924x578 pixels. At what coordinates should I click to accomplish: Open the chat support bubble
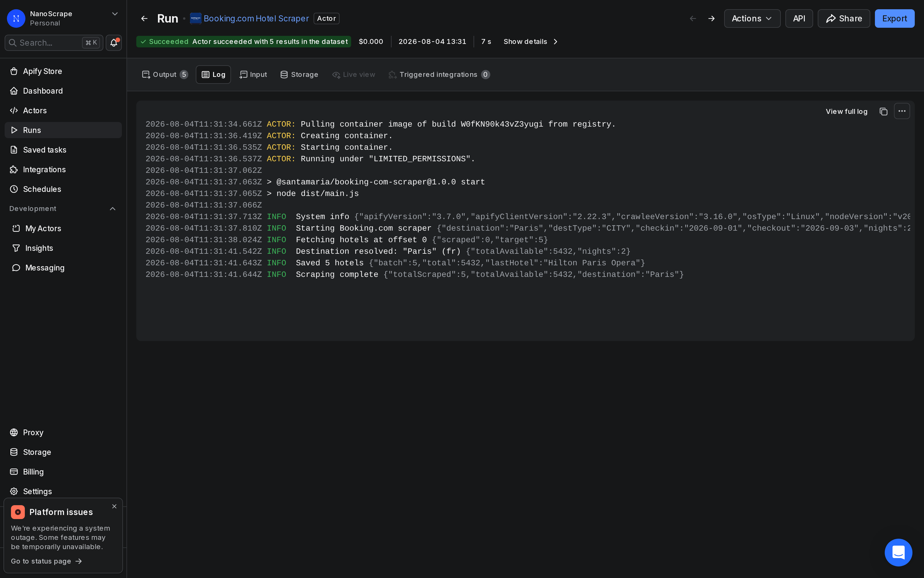pos(898,552)
